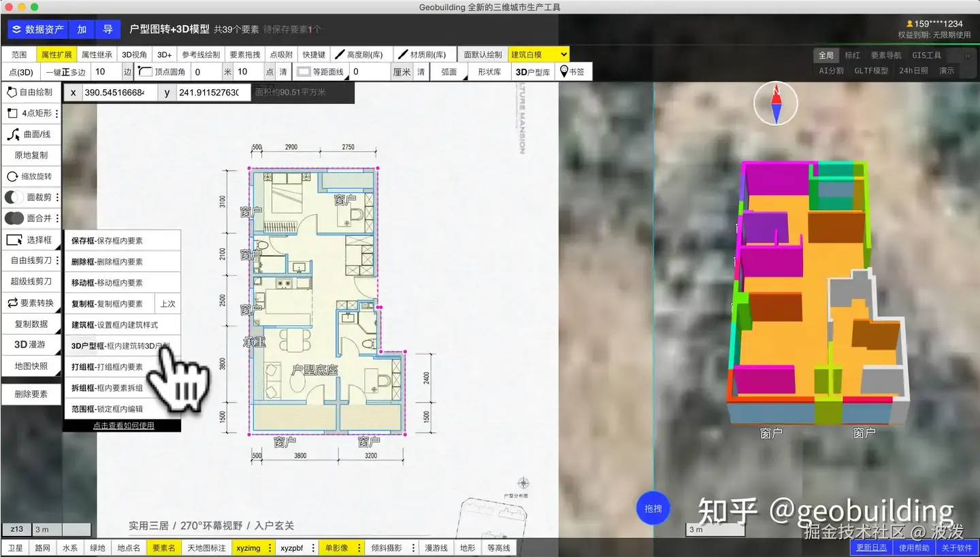Open the 面默认绘制 default draw option

(x=483, y=54)
